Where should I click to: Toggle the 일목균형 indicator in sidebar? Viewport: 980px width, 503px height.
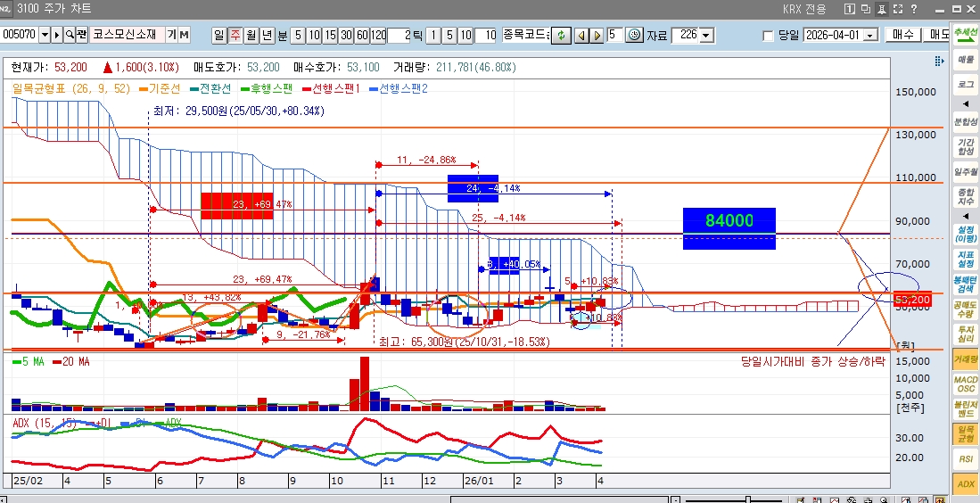965,433
